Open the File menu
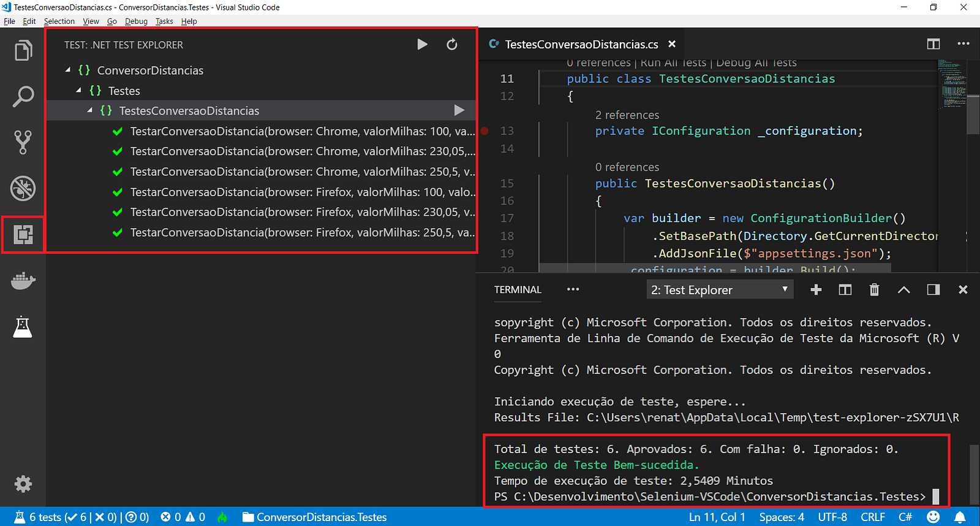The image size is (980, 526). [x=9, y=21]
